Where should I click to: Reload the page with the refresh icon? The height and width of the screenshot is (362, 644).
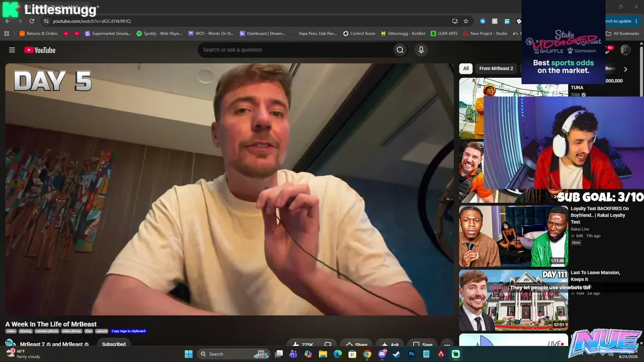[32, 21]
